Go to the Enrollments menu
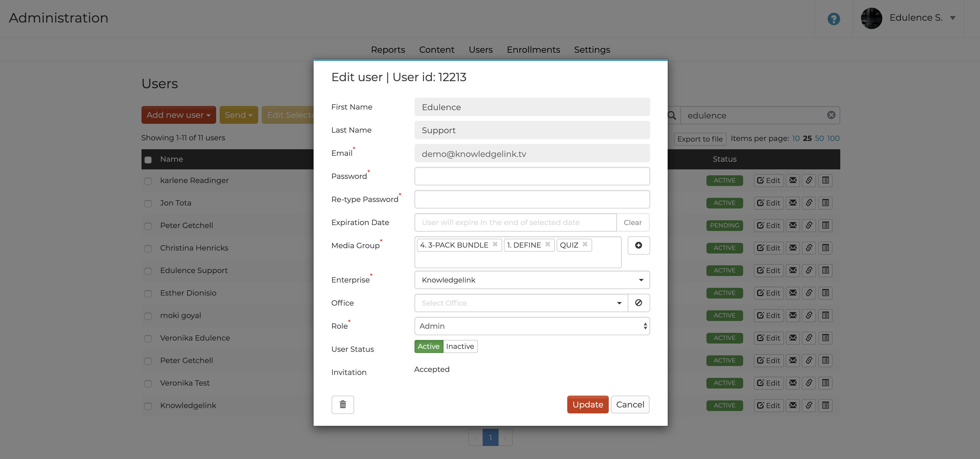The width and height of the screenshot is (980, 459). pos(533,49)
